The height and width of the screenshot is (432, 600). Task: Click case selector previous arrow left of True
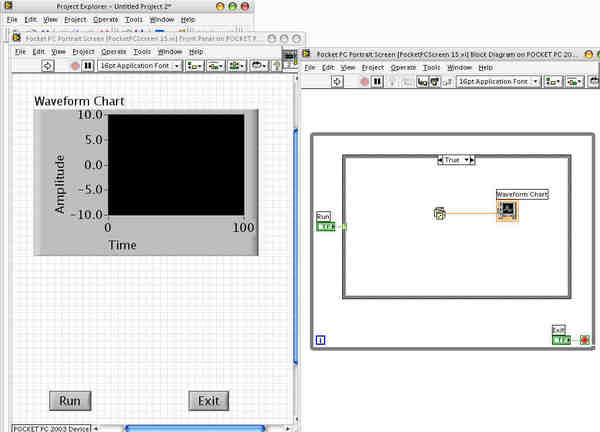coord(440,160)
